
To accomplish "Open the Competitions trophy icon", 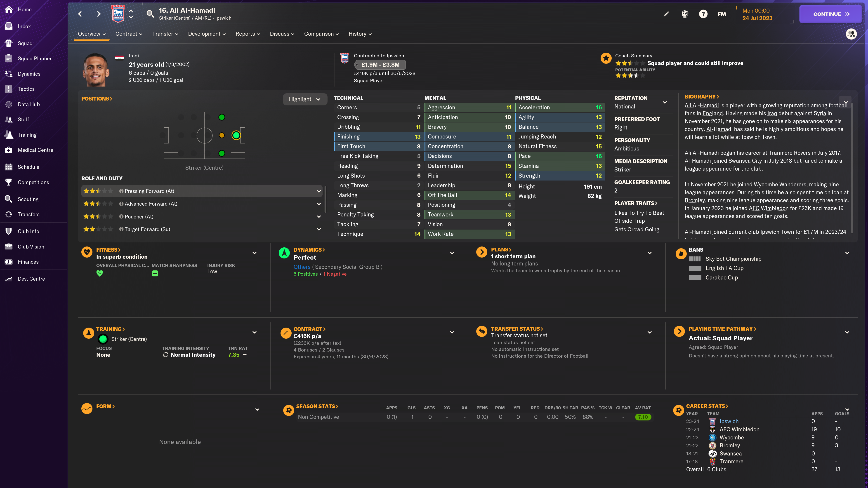I will tap(9, 182).
